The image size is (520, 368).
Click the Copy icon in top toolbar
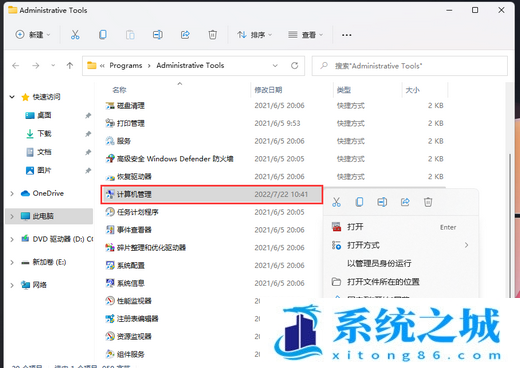pos(103,35)
